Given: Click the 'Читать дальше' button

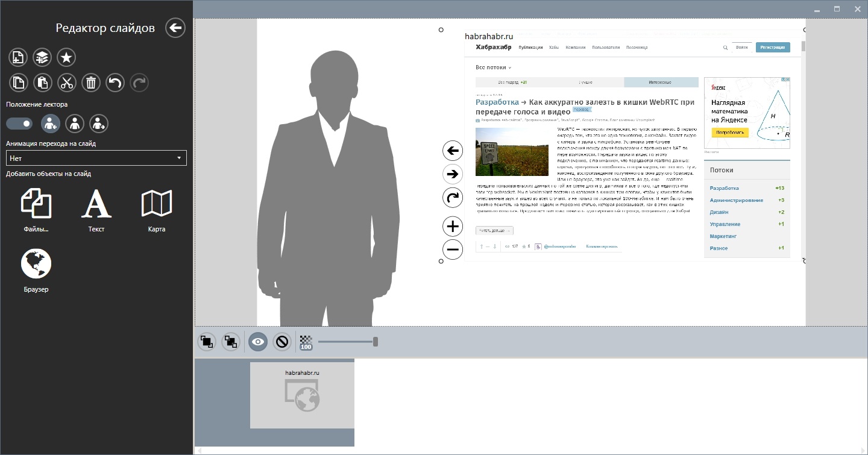Looking at the screenshot, I should click(494, 230).
